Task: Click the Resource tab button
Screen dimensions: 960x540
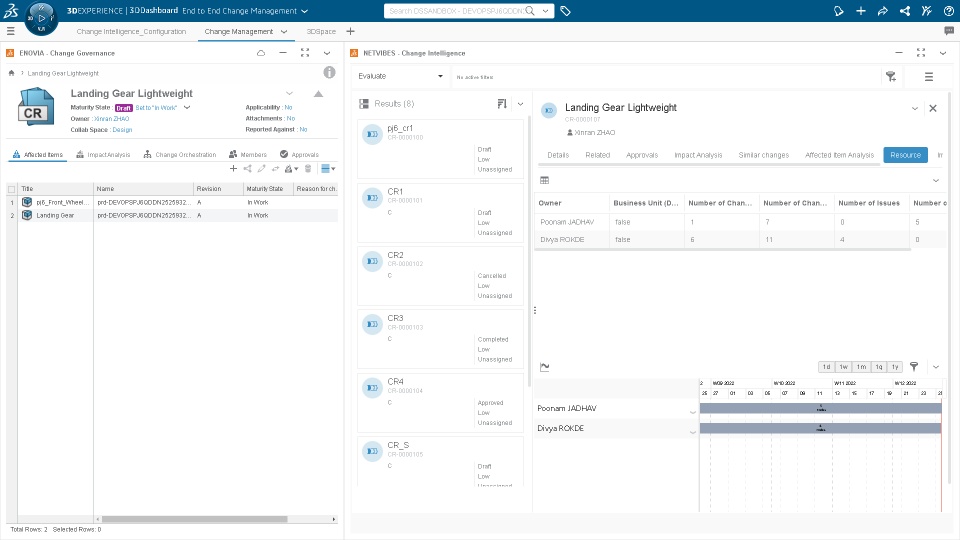Action: tap(906, 155)
